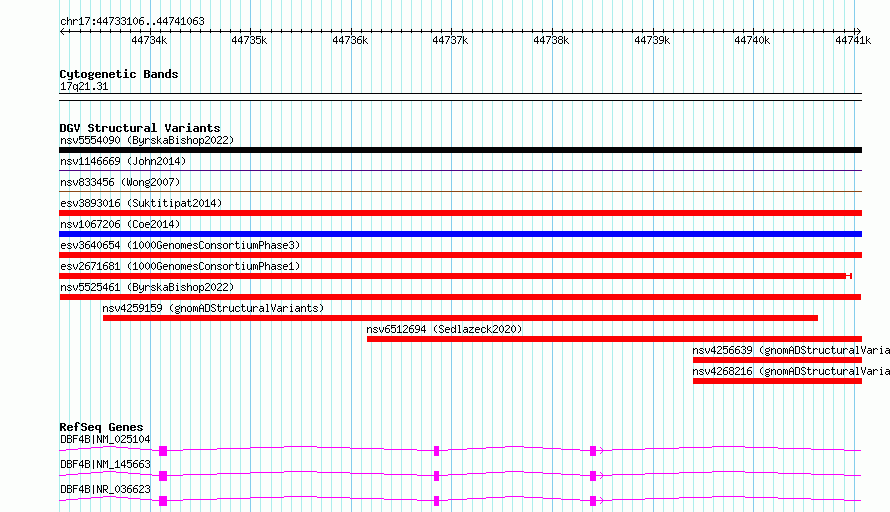
Task: Click the red nsv6512694 variant bar
Action: [x=614, y=339]
